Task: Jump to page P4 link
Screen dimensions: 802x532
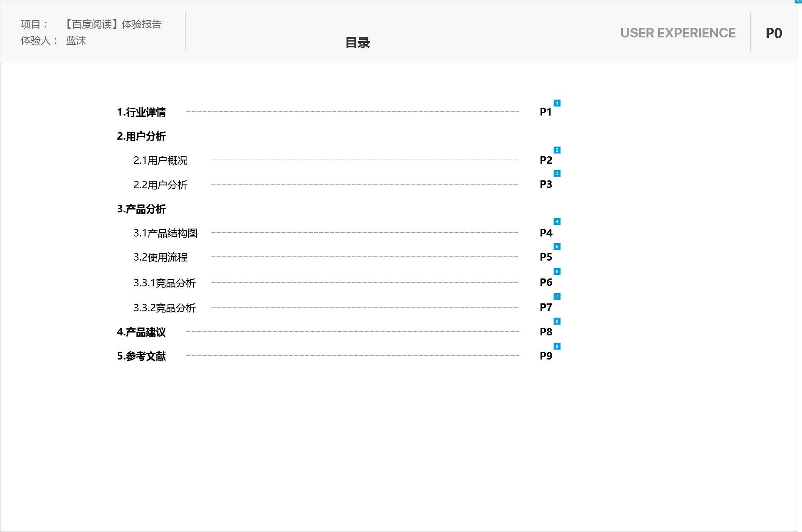Action: (545, 233)
